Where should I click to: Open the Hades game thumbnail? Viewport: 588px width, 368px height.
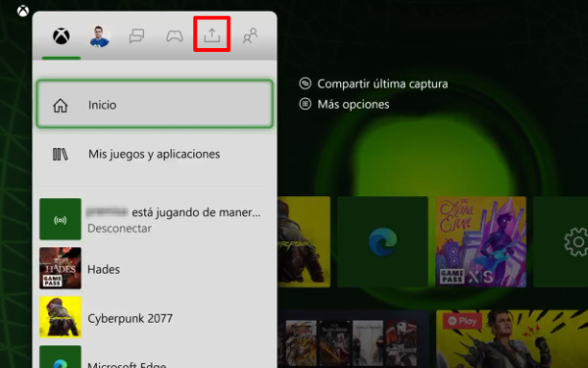point(61,268)
